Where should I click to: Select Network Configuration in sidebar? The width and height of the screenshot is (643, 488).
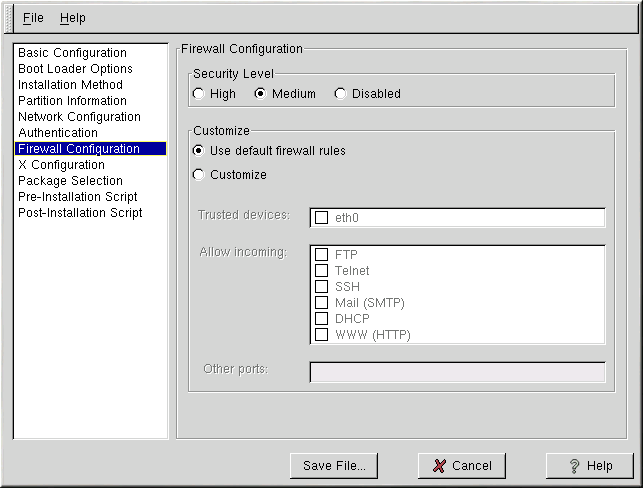click(x=79, y=117)
